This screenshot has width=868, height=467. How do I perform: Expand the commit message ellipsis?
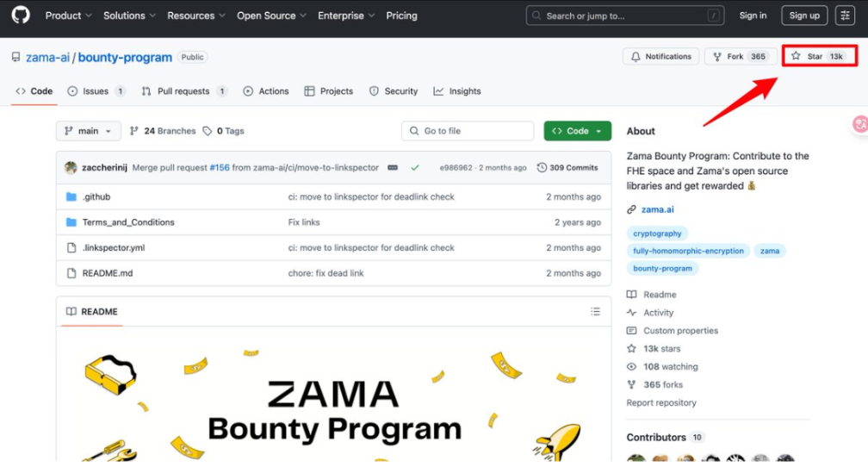tap(393, 167)
